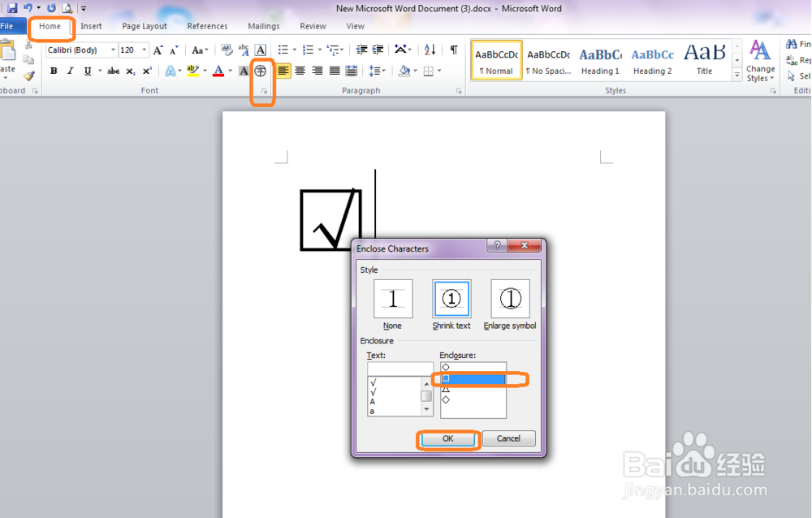Open the font color dropdown arrow
The height and width of the screenshot is (518, 812).
pyautogui.click(x=230, y=71)
